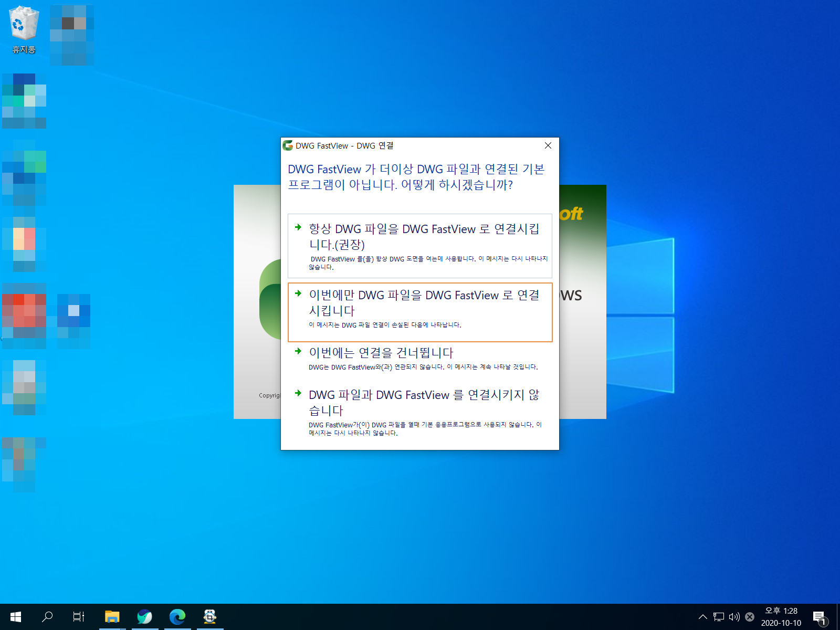The image size is (840, 630).
Task: Open volume control in system tray
Action: tap(734, 617)
